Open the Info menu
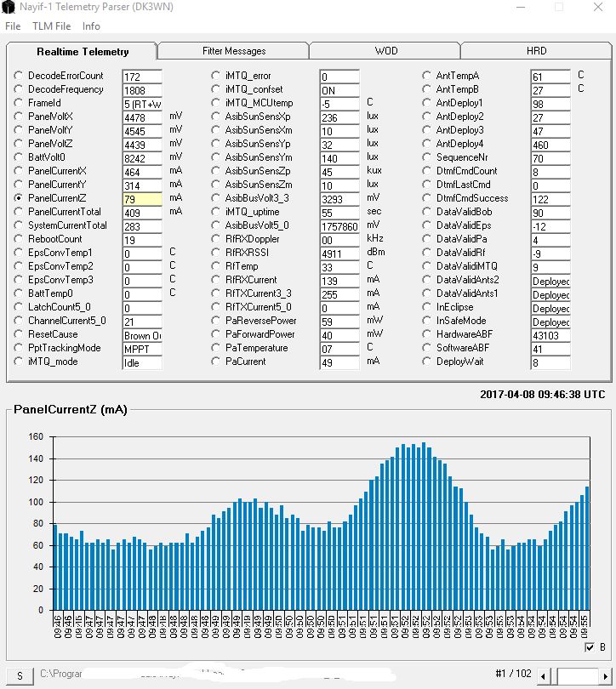 tap(91, 26)
